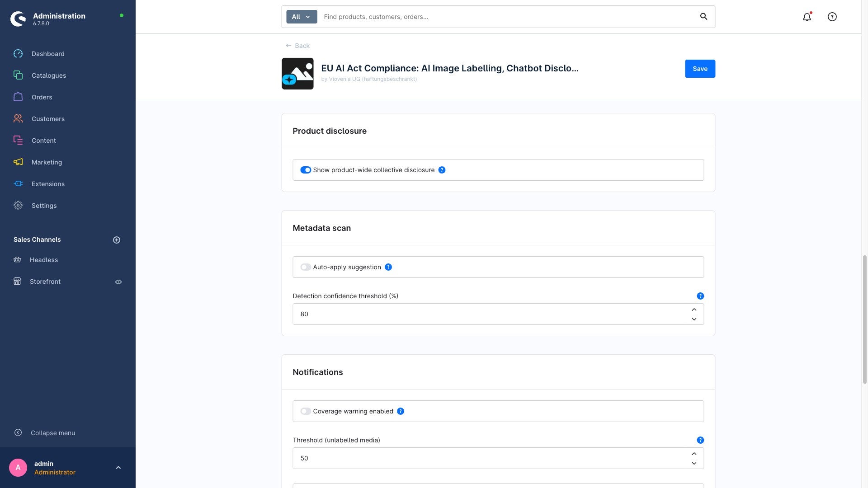The height and width of the screenshot is (488, 868).
Task: Click the admin user avatar
Action: click(18, 468)
